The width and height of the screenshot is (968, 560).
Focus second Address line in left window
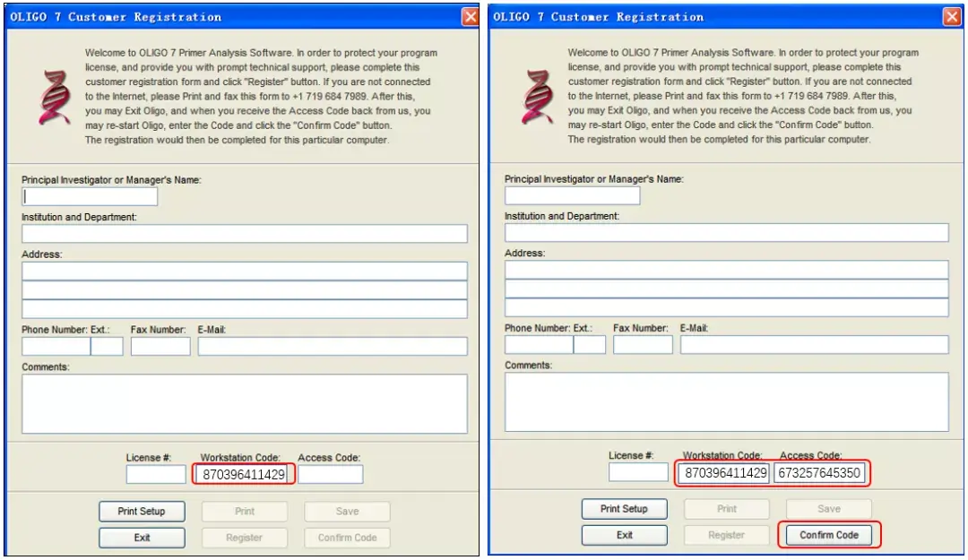coord(245,290)
